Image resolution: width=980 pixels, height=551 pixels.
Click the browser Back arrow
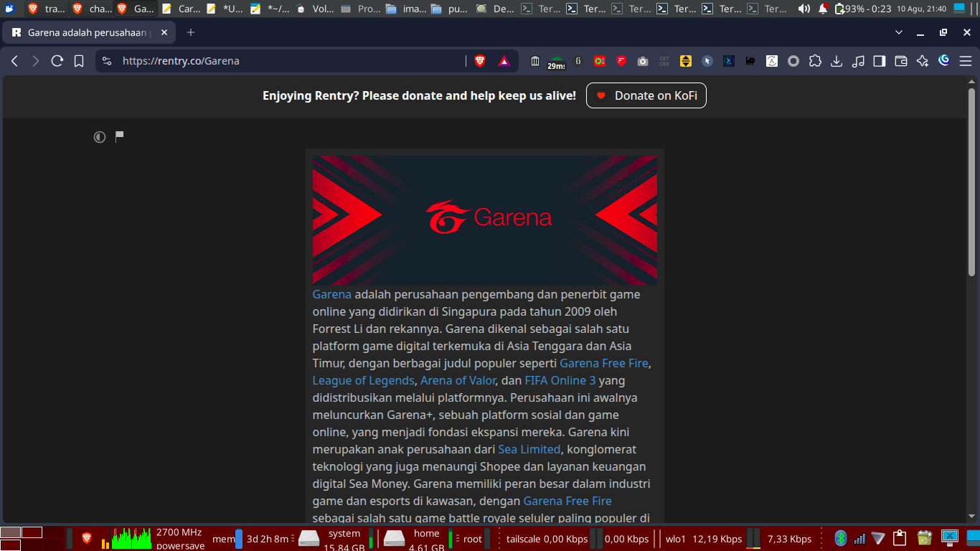coord(14,61)
